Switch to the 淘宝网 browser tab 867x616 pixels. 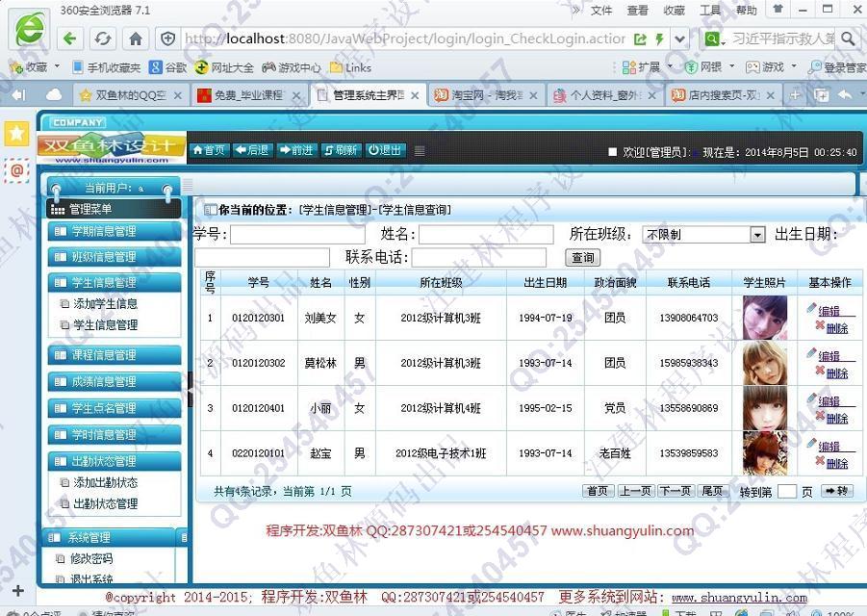[x=487, y=95]
